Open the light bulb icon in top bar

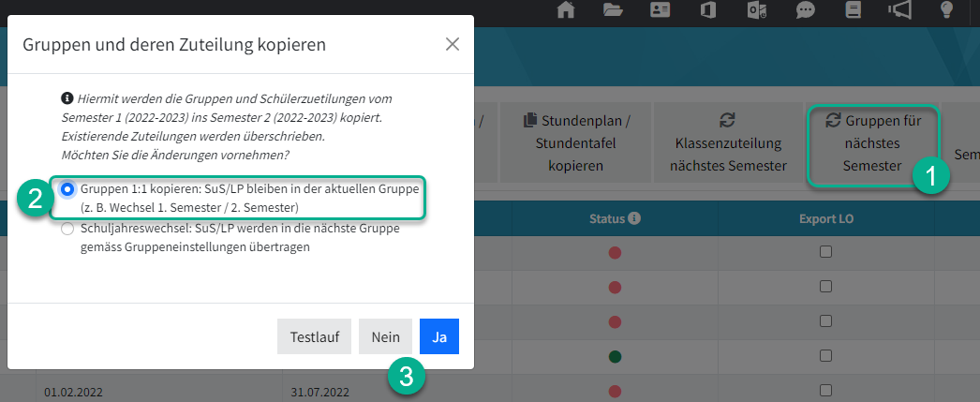pyautogui.click(x=947, y=10)
